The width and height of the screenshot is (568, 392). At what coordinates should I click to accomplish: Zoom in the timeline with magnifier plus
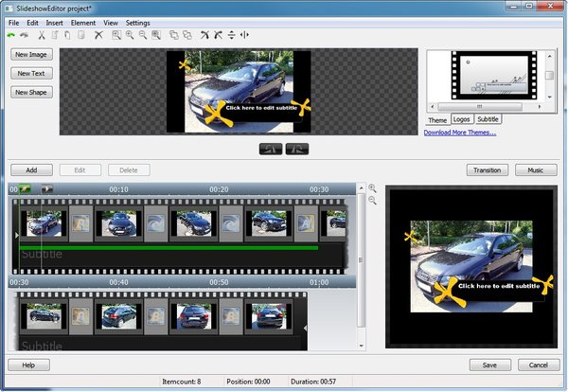(372, 188)
